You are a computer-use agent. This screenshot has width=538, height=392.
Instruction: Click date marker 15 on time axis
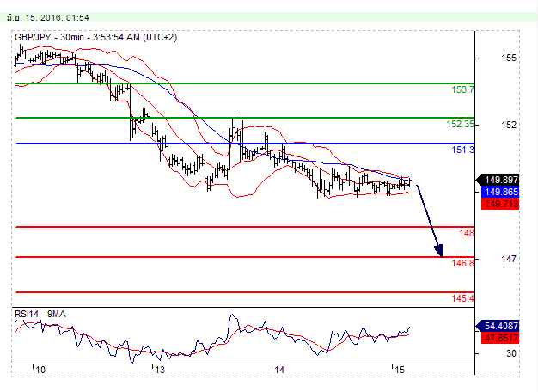[x=400, y=370]
